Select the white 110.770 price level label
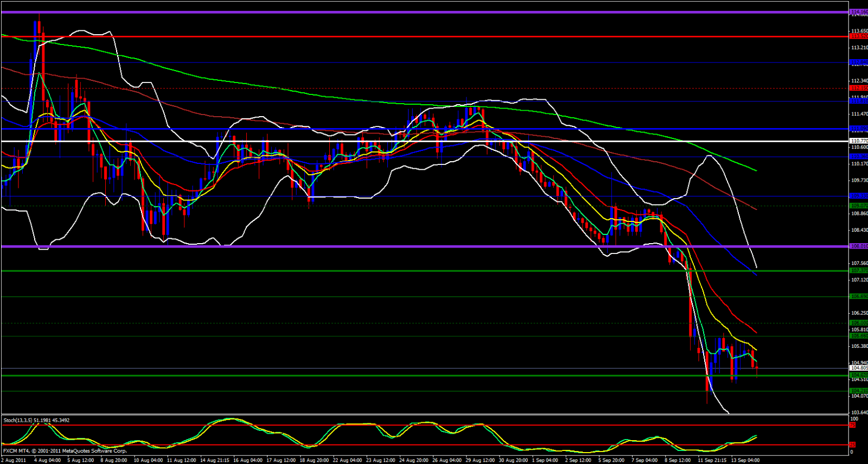868x464 pixels. tap(859, 141)
